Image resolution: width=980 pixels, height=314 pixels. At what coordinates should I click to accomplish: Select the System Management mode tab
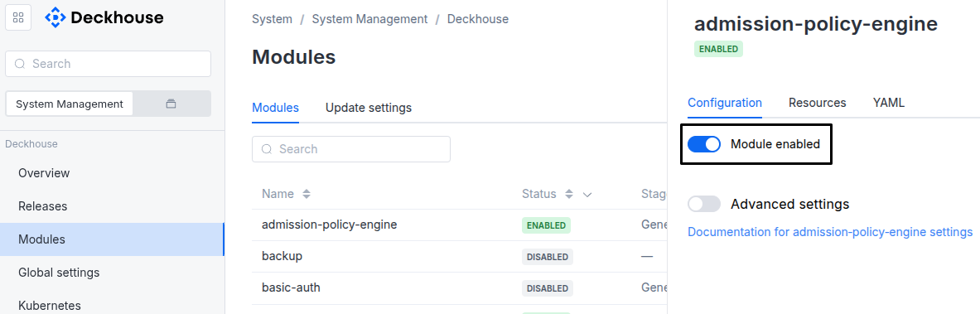[70, 104]
